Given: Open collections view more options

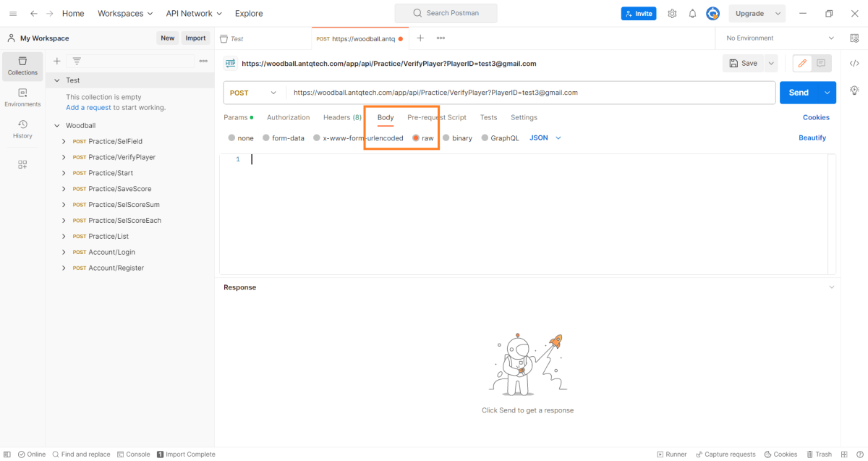Looking at the screenshot, I should pos(203,62).
